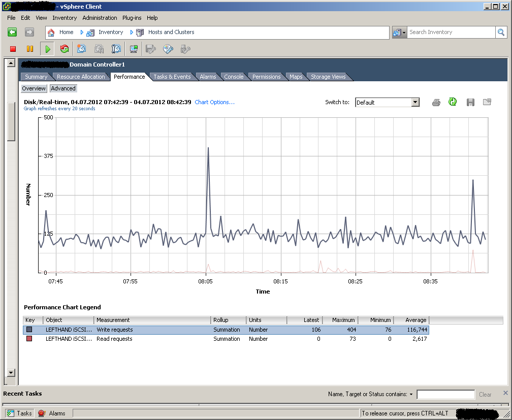Open the Edit menu

tap(25, 18)
